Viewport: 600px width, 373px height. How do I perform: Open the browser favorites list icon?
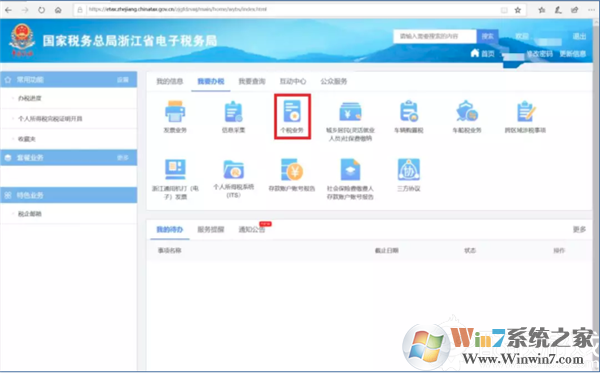point(541,10)
